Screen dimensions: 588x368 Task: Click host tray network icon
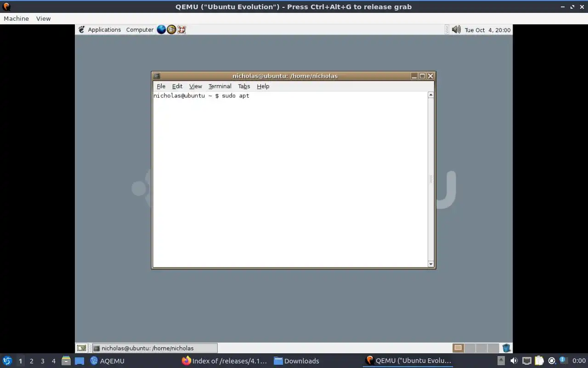(x=526, y=361)
